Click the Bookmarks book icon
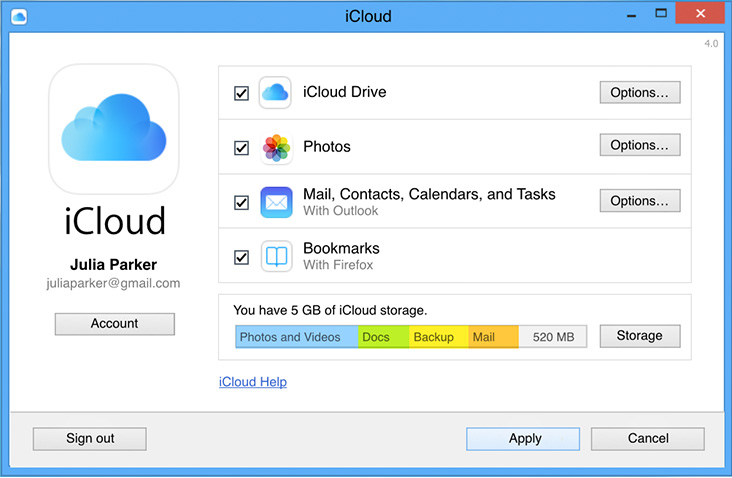732x478 pixels. (x=276, y=256)
